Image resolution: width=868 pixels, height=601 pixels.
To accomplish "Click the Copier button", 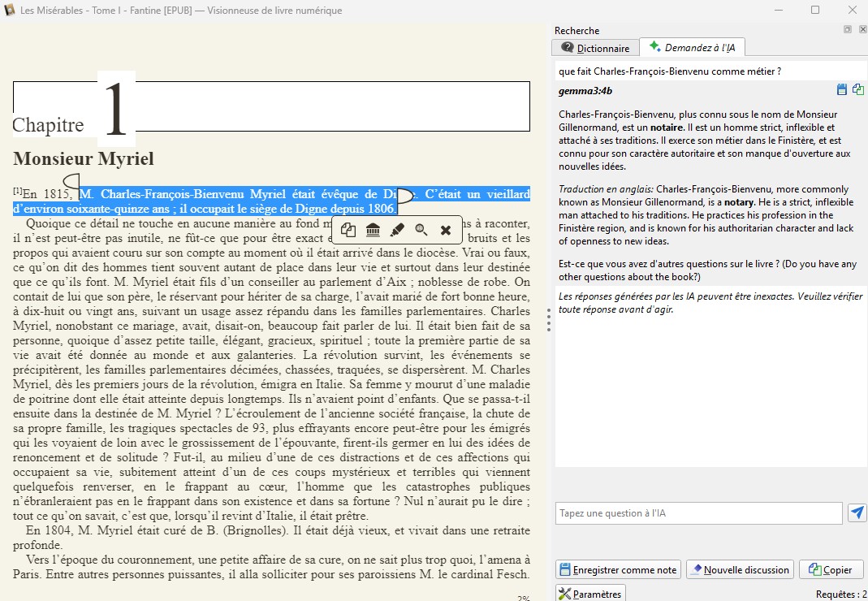I will click(831, 569).
